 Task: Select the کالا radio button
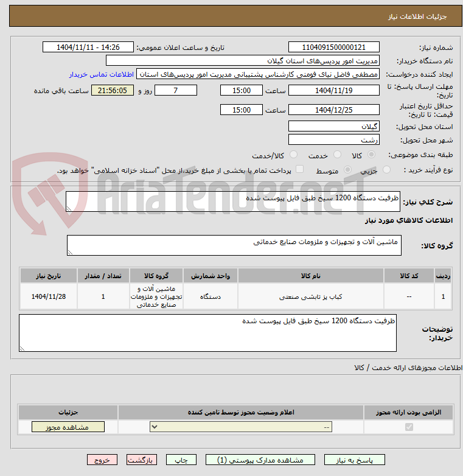click(x=371, y=155)
